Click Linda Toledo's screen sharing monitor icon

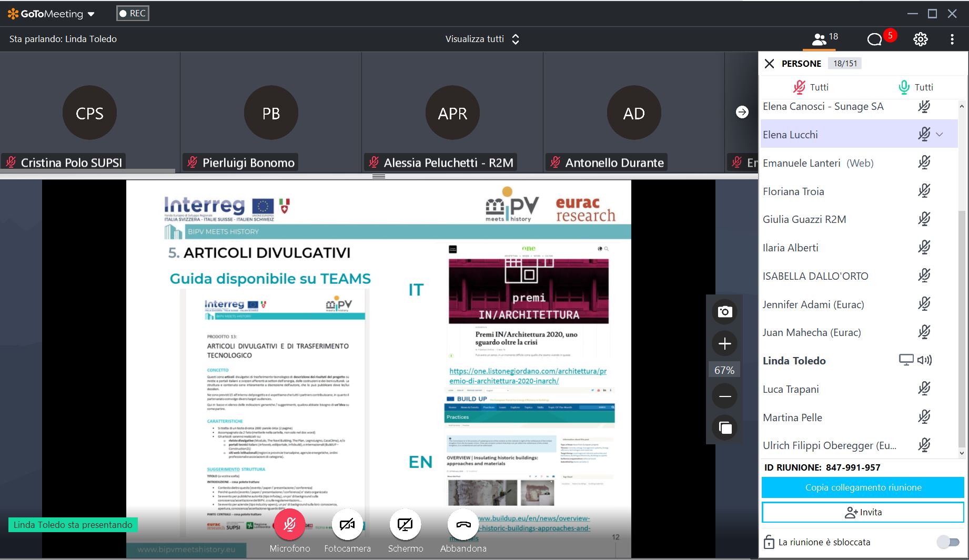click(906, 360)
